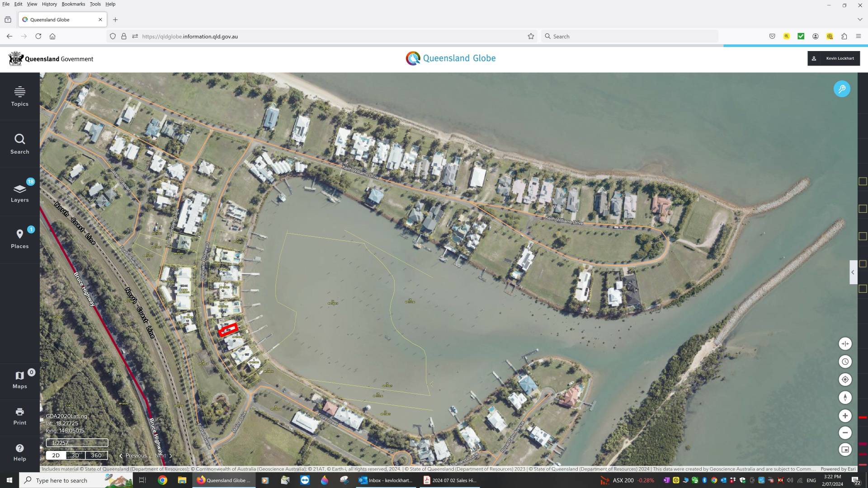
Task: Click the Print icon in sidebar
Action: [19, 416]
